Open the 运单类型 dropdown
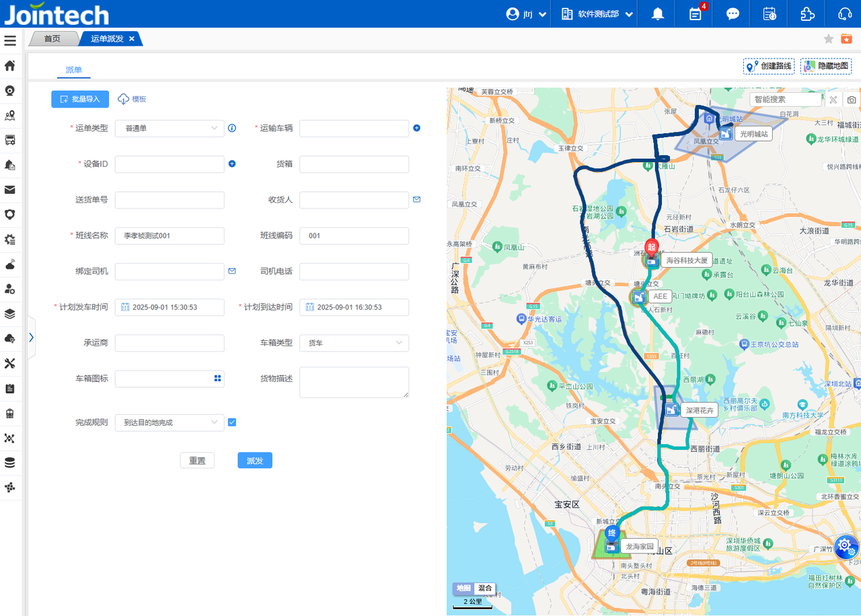This screenshot has height=616, width=861. pos(170,128)
